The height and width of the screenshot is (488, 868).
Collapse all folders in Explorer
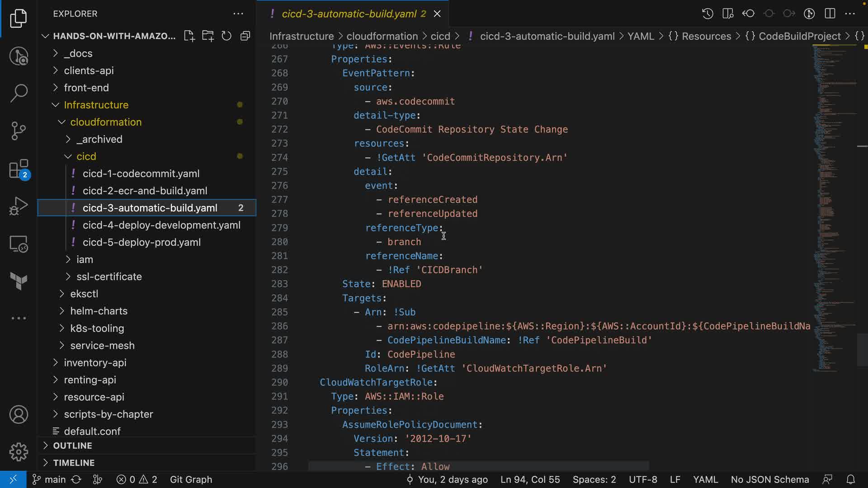245,36
